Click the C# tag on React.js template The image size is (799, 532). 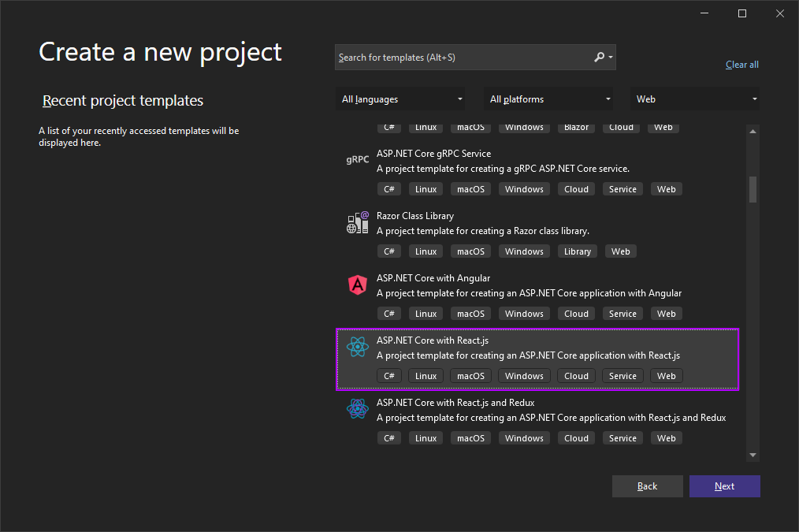[x=388, y=376]
